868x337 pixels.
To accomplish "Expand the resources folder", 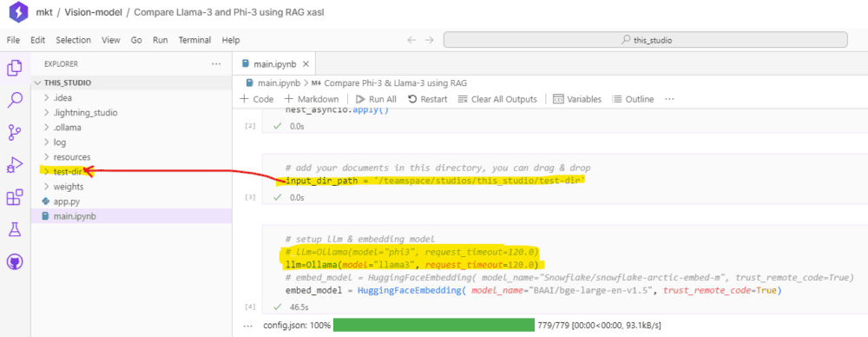I will 47,157.
